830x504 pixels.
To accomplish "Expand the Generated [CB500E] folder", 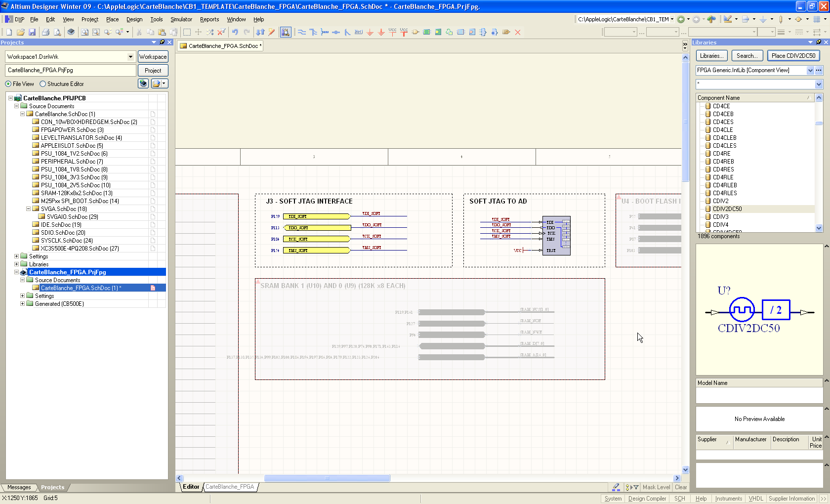I will click(x=22, y=304).
